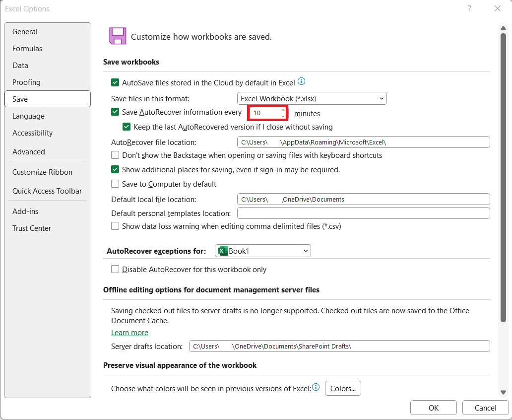Open AutoRecover exceptions for Book1 dropdown

(263, 251)
